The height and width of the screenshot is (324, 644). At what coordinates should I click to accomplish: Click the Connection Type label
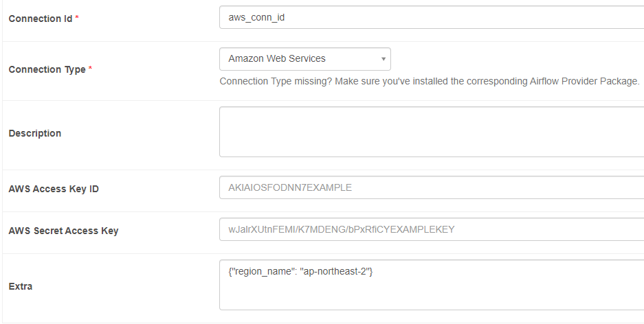pyautogui.click(x=47, y=70)
